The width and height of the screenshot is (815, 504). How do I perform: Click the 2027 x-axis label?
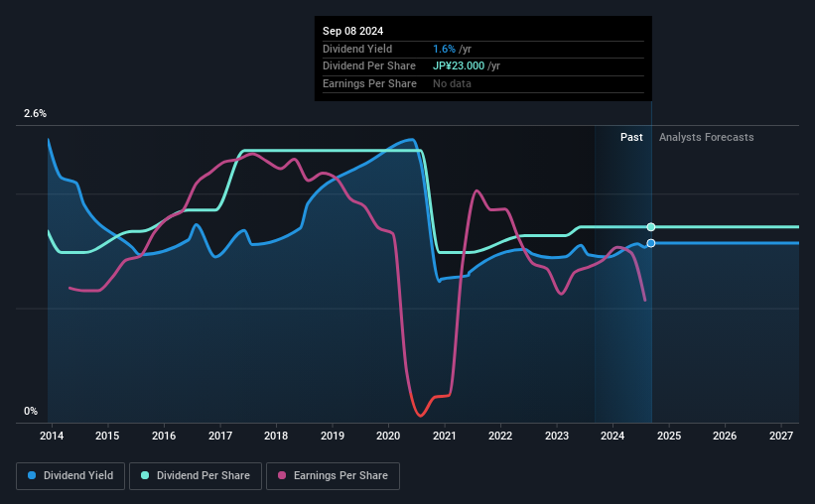(x=781, y=436)
